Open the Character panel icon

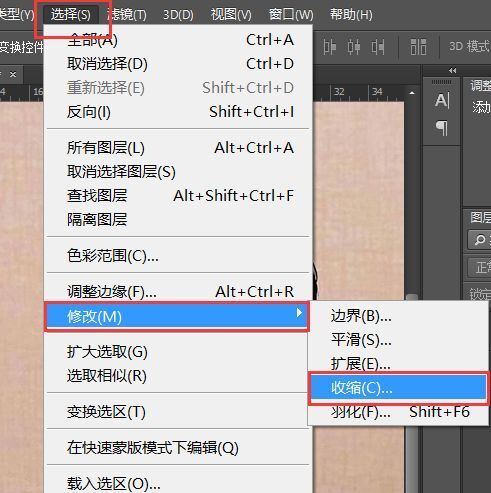[442, 100]
